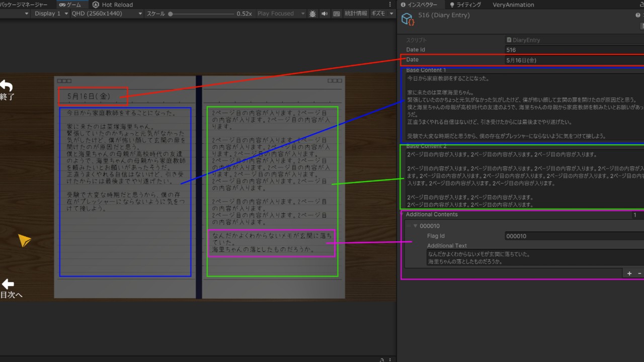Screen dimensions: 644x362
Task: Add an Additional Content with the + button
Action: point(629,273)
